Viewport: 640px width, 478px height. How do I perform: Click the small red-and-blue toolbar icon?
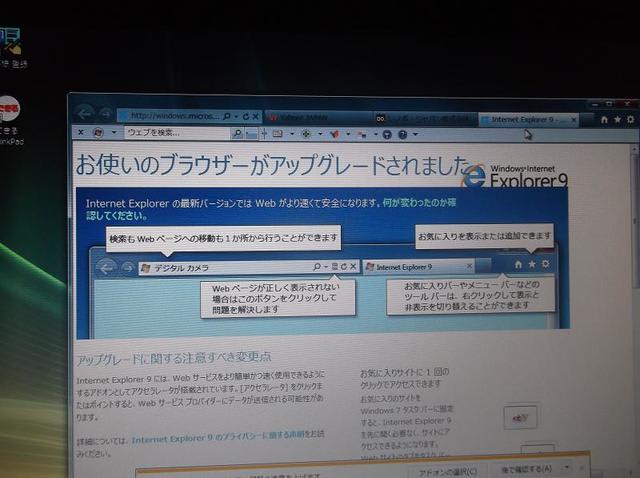click(361, 134)
